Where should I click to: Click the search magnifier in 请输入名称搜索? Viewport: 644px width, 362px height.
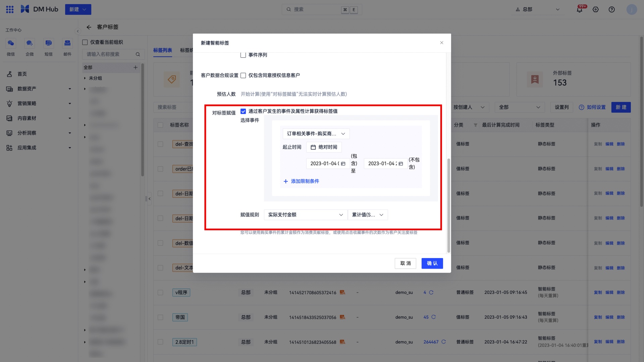(x=138, y=54)
